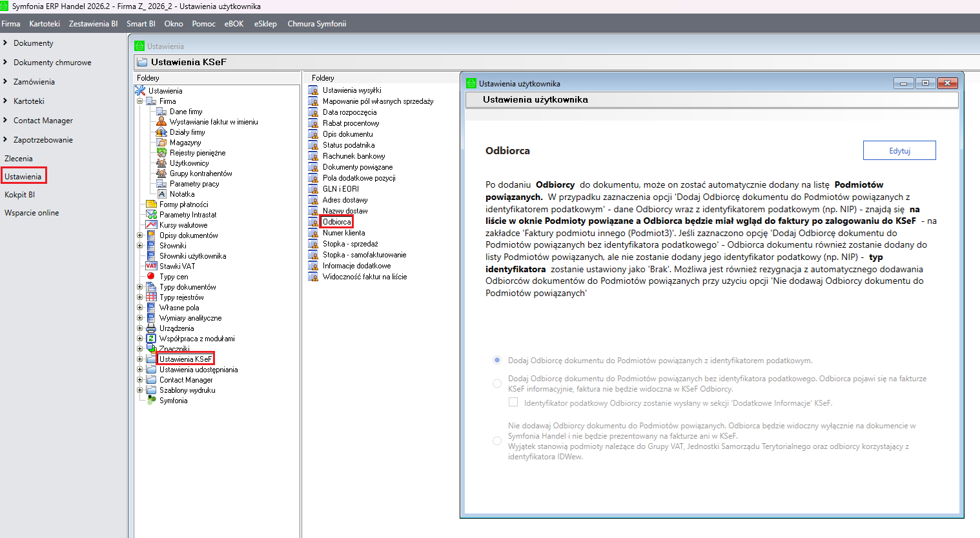Select radio option with identyfikatorem podatkowym
The width and height of the screenshot is (980, 538).
(x=497, y=361)
